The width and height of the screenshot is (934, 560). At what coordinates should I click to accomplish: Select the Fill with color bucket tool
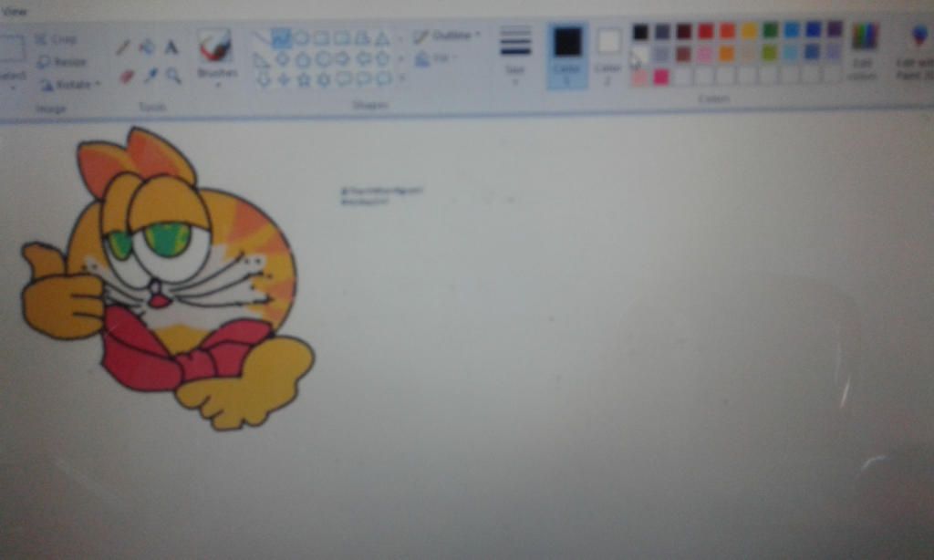tap(147, 47)
